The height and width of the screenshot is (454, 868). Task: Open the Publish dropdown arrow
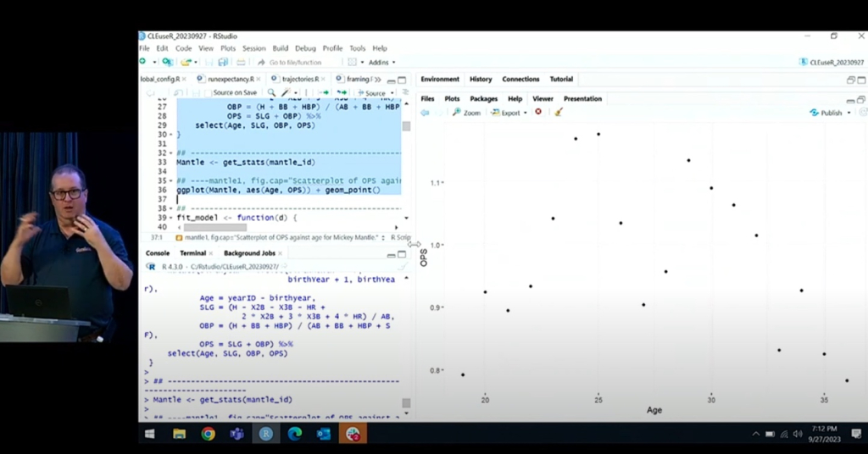click(849, 113)
